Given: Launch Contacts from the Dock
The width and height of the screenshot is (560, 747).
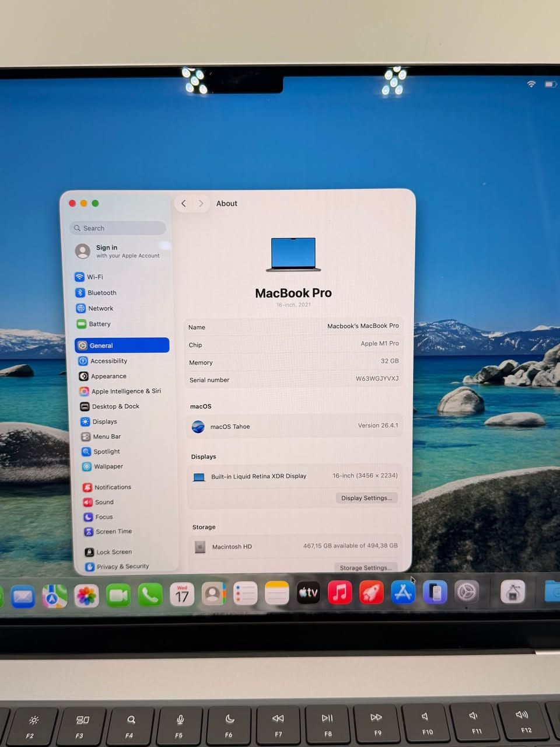Looking at the screenshot, I should click(x=213, y=594).
